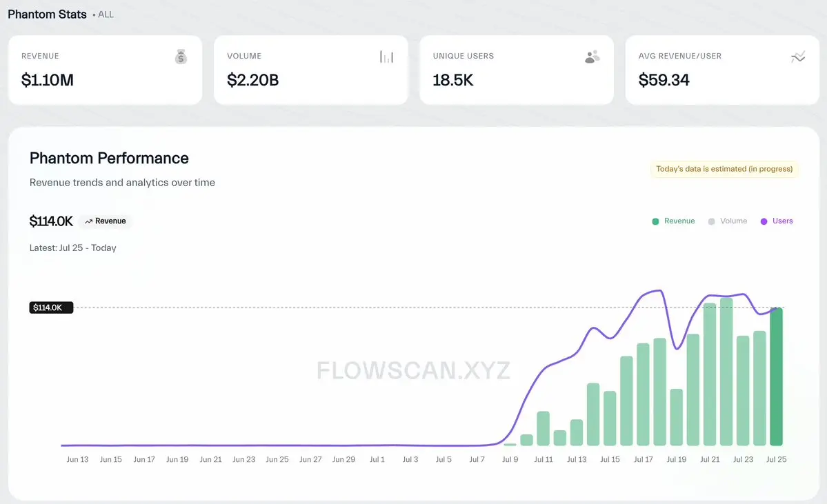Screen dimensions: 827x504
Task: Click the trend line icon on Avg Revenue/User card
Action: pyautogui.click(x=798, y=57)
